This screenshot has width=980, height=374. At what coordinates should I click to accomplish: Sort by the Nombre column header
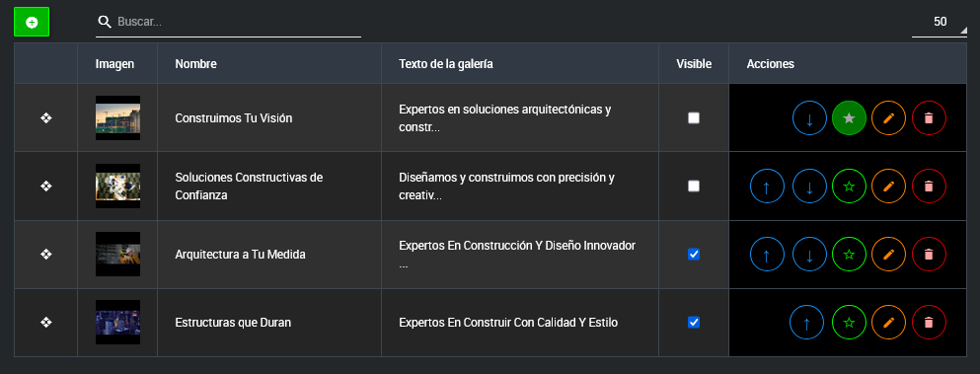tap(196, 64)
